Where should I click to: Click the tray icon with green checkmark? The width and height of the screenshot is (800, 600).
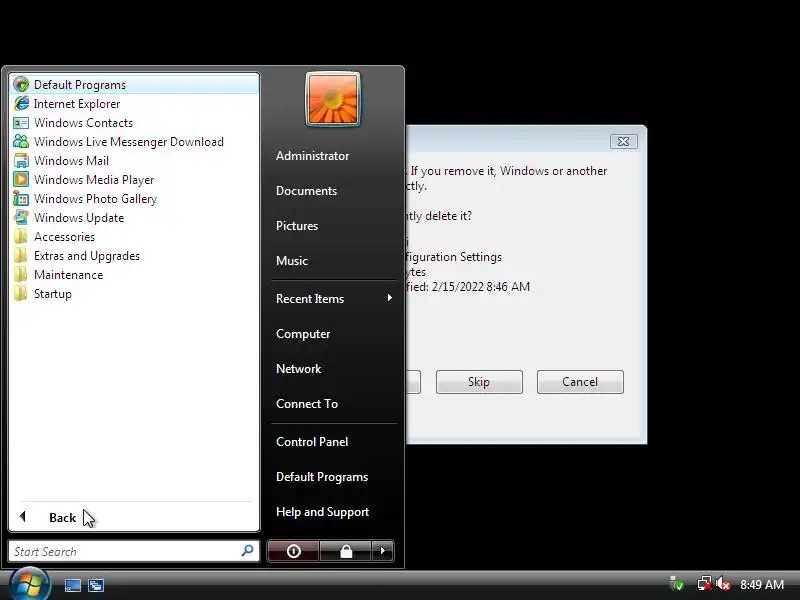point(677,584)
